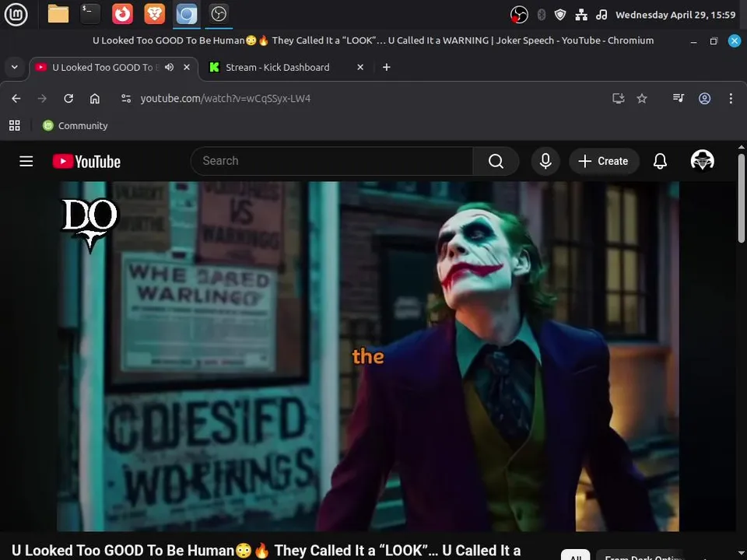The width and height of the screenshot is (747, 560).
Task: Open the apps grid in bookmarks bar
Action: tap(15, 126)
